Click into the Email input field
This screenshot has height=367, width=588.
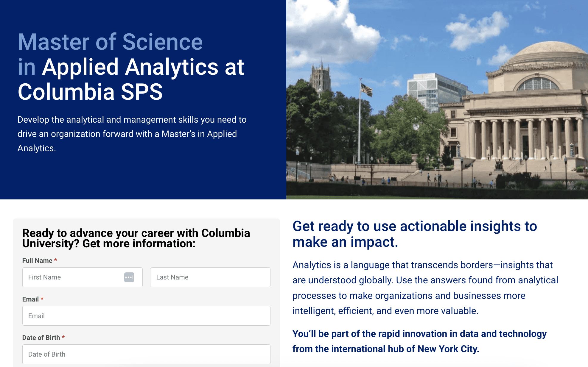tap(146, 316)
